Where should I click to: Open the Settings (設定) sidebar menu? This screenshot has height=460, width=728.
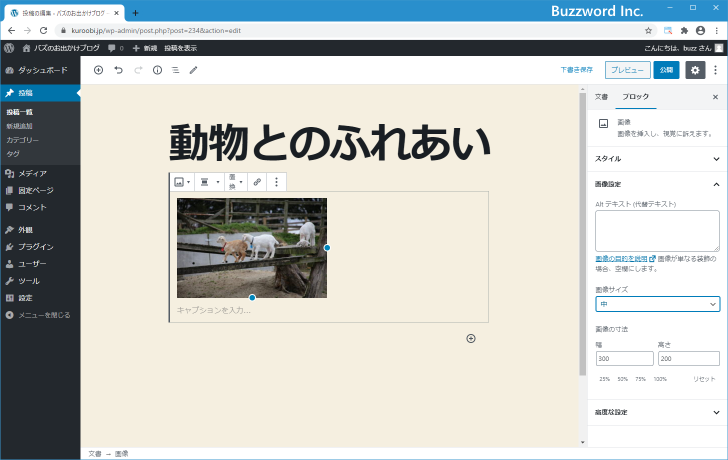click(x=40, y=298)
